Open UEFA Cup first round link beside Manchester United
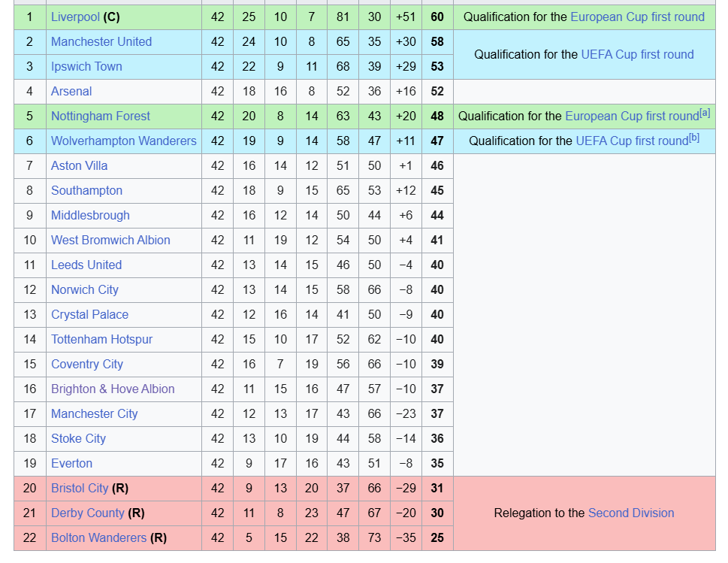728x563 pixels. click(637, 54)
